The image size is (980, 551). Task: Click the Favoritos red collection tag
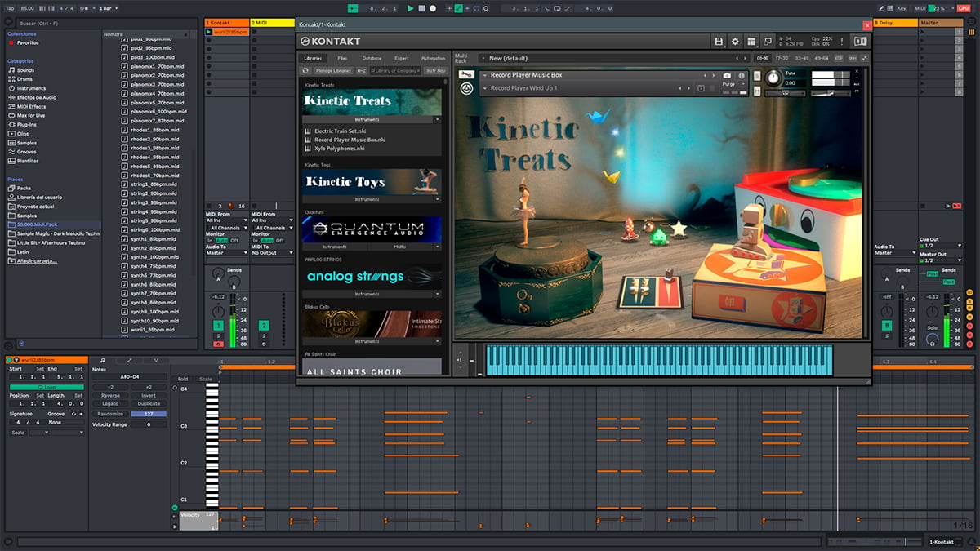click(x=11, y=42)
